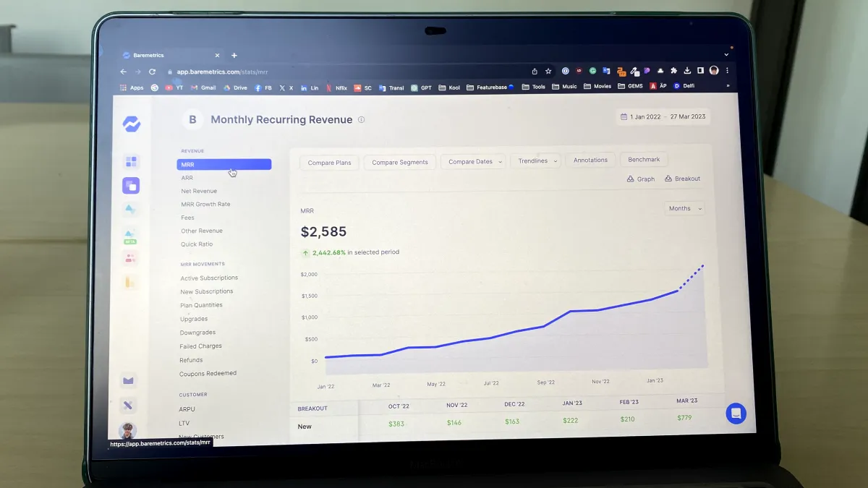Click the Benchmark button
Viewport: 868px width, 488px height.
point(644,159)
